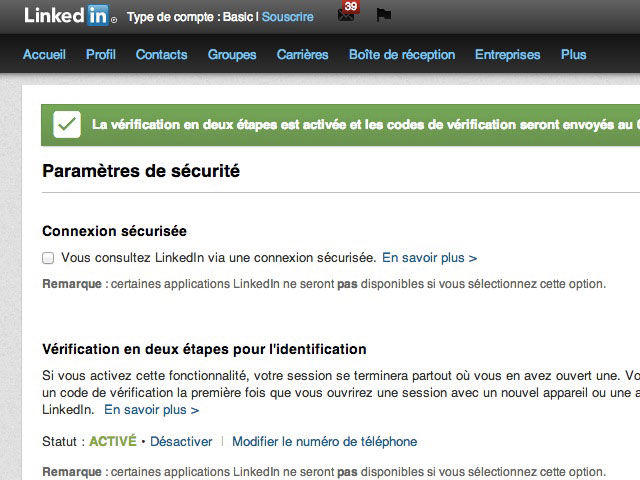Go to the Accueil menu

point(44,55)
